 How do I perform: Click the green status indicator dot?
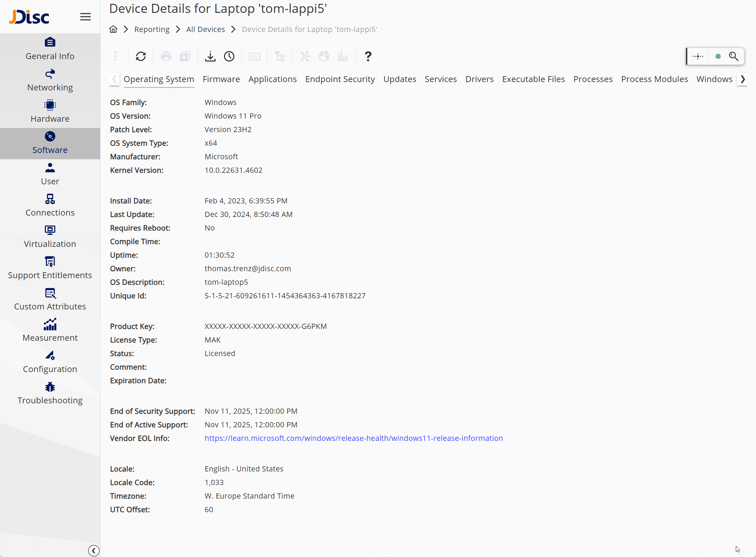click(x=718, y=56)
